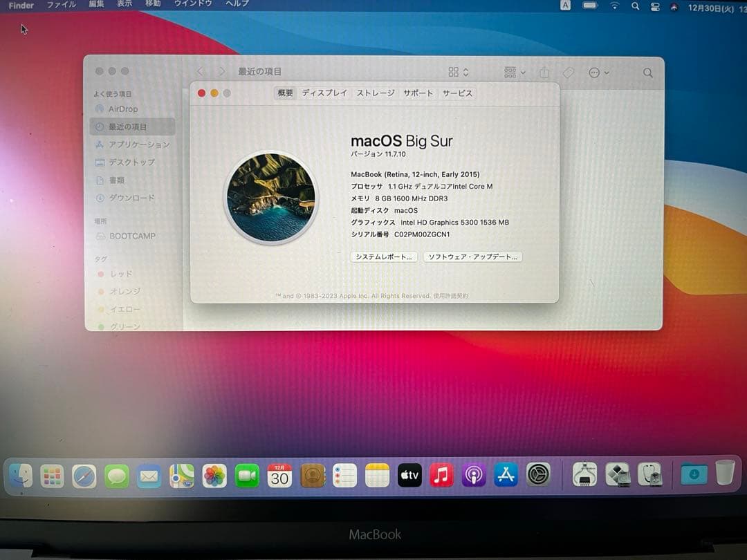Select the レッド tag color in the sidebar

(119, 274)
